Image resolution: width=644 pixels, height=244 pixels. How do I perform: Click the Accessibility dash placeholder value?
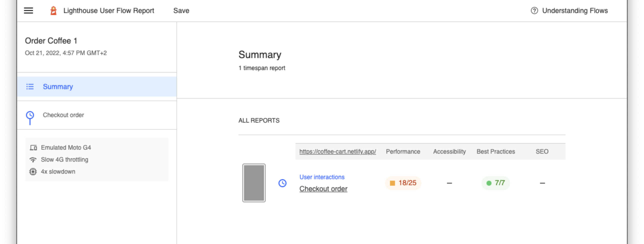(449, 183)
